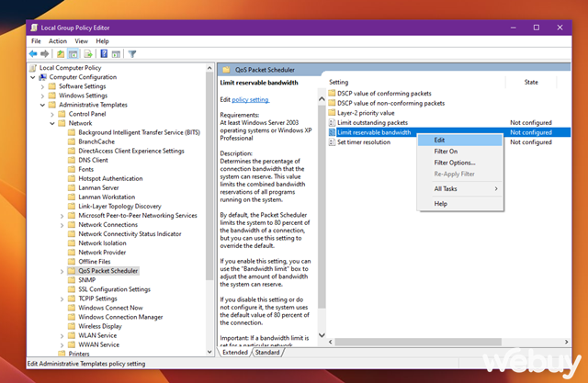588x383 pixels.
Task: Collapse the Network tree node
Action: click(x=51, y=123)
